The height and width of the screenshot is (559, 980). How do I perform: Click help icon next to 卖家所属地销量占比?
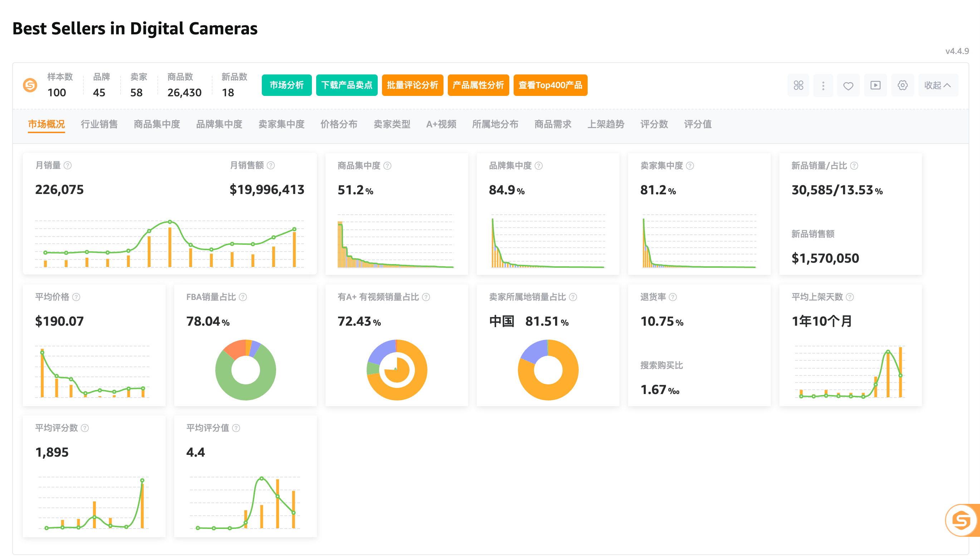(x=573, y=297)
